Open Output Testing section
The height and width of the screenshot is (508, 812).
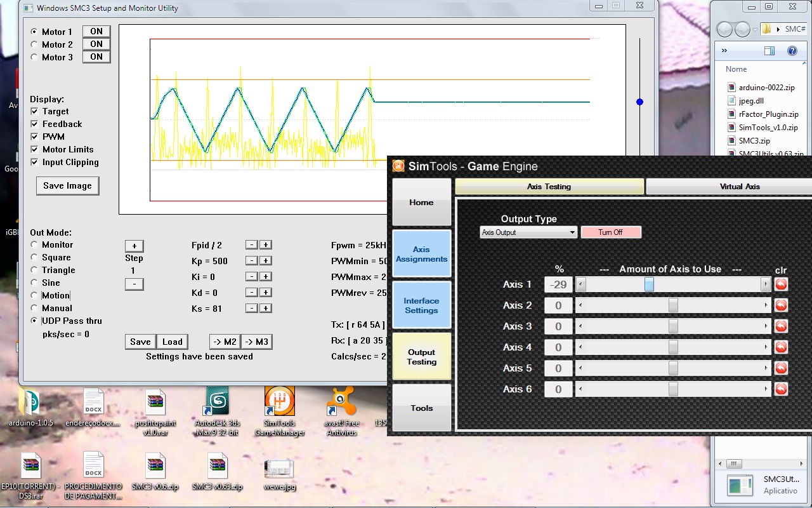(421, 357)
